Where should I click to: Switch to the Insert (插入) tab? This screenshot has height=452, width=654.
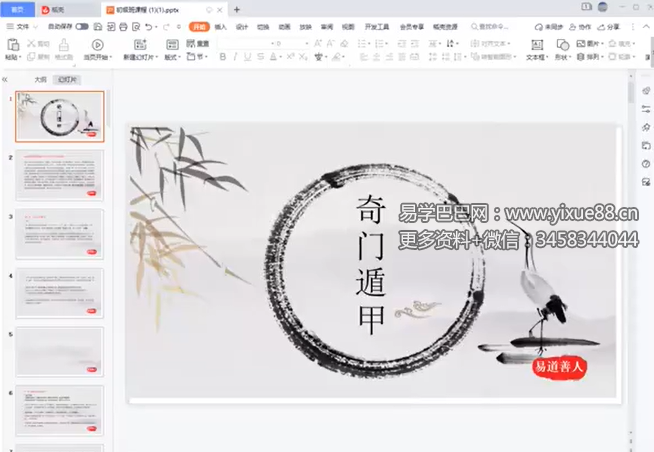221,27
